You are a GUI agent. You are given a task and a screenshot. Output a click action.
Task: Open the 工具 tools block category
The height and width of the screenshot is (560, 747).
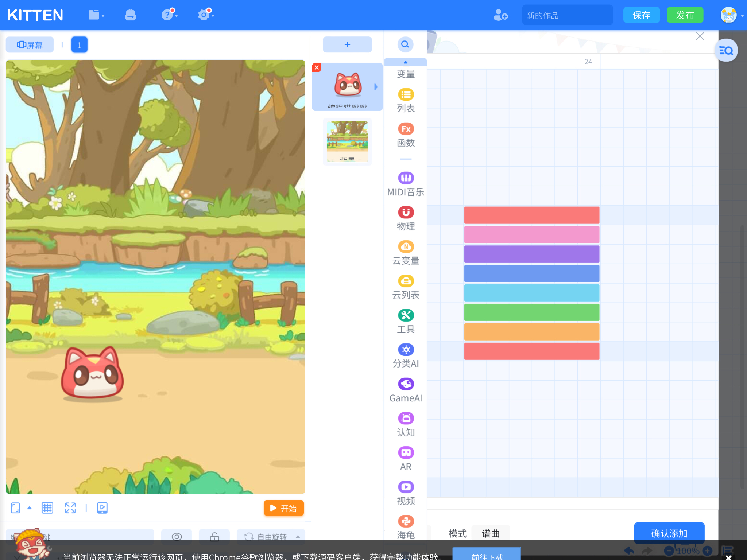[x=406, y=322]
